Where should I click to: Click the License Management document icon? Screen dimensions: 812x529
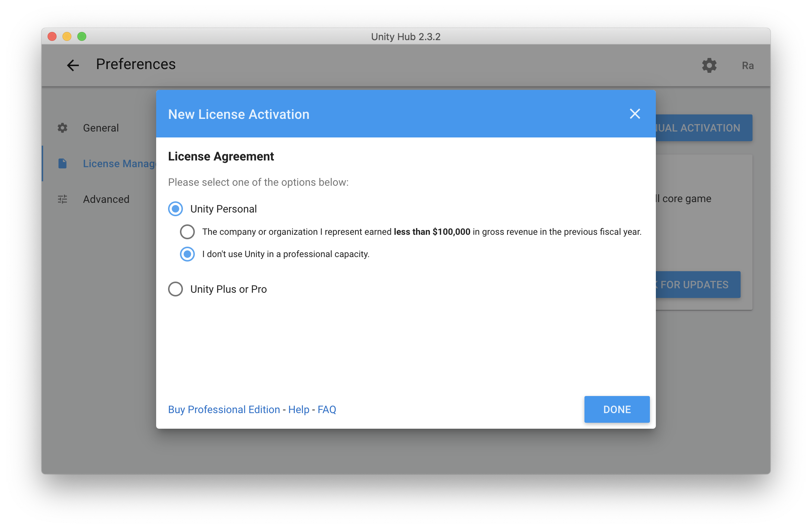point(62,163)
